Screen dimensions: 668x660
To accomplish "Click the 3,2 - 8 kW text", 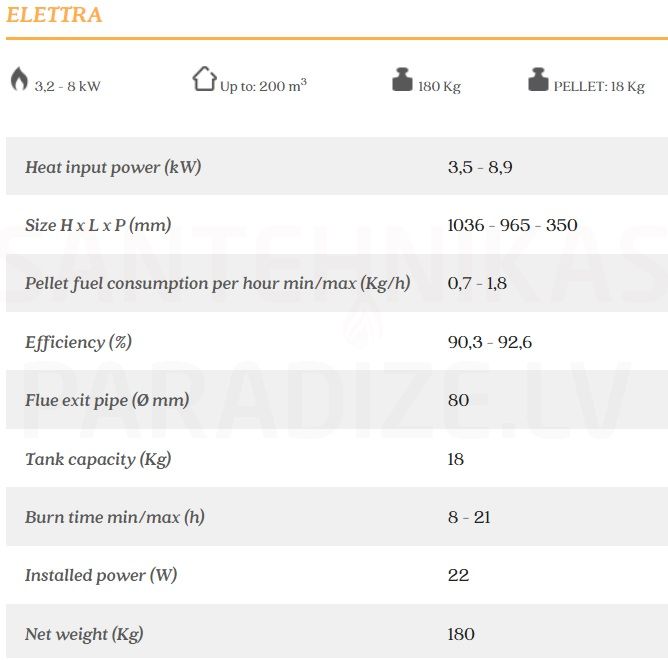I will tap(67, 86).
